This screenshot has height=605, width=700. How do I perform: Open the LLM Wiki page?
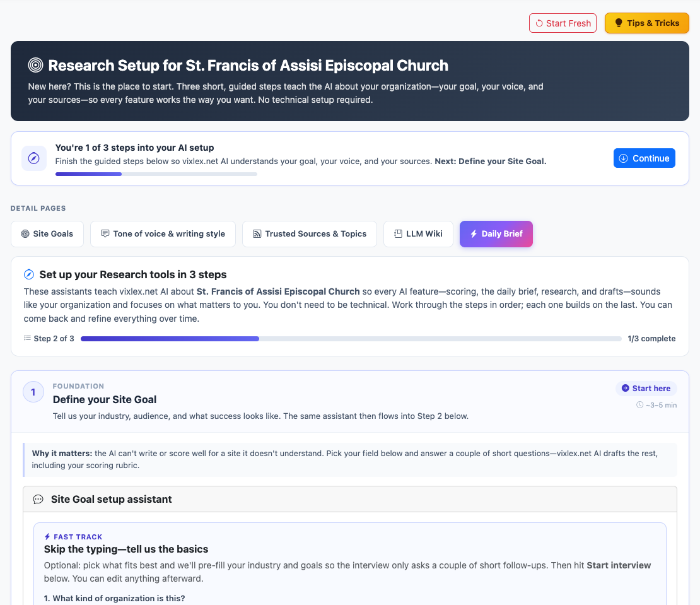click(418, 234)
